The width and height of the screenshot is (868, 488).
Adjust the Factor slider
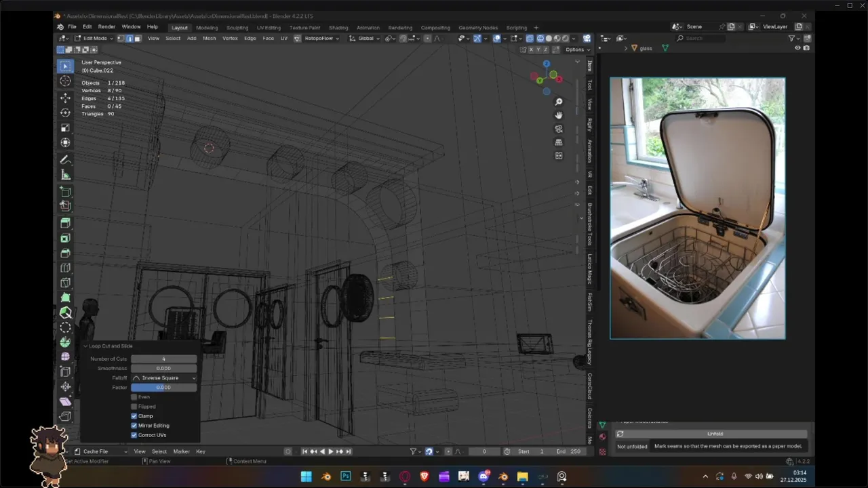point(164,387)
